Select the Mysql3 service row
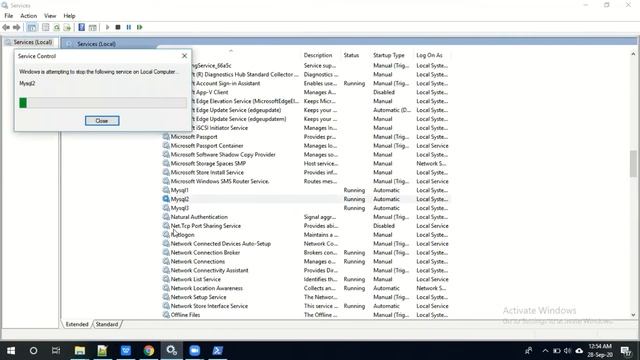 pos(305,208)
